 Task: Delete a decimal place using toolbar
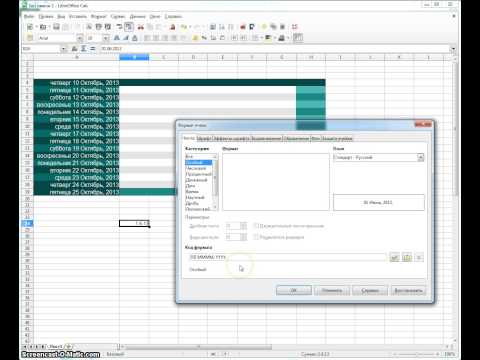[222, 38]
